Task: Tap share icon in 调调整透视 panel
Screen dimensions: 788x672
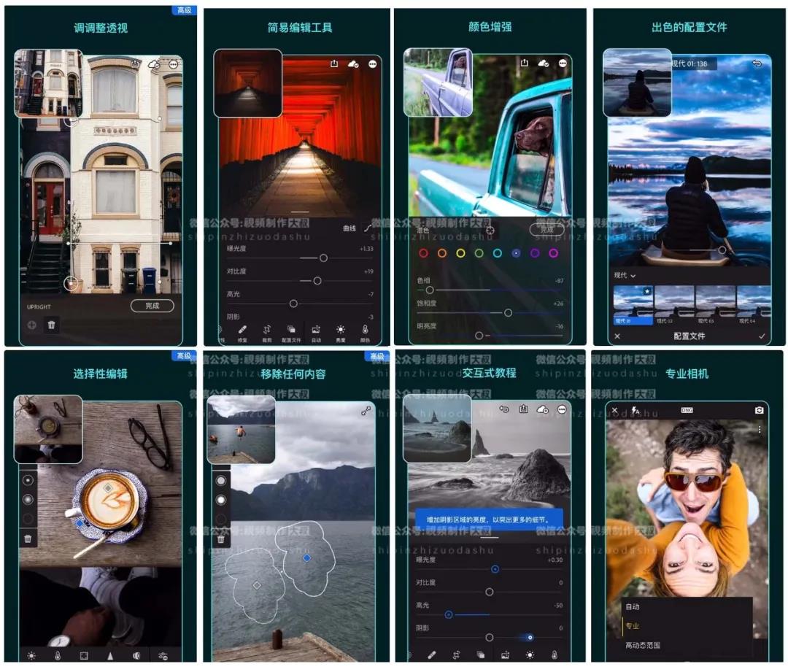Action: 135,63
